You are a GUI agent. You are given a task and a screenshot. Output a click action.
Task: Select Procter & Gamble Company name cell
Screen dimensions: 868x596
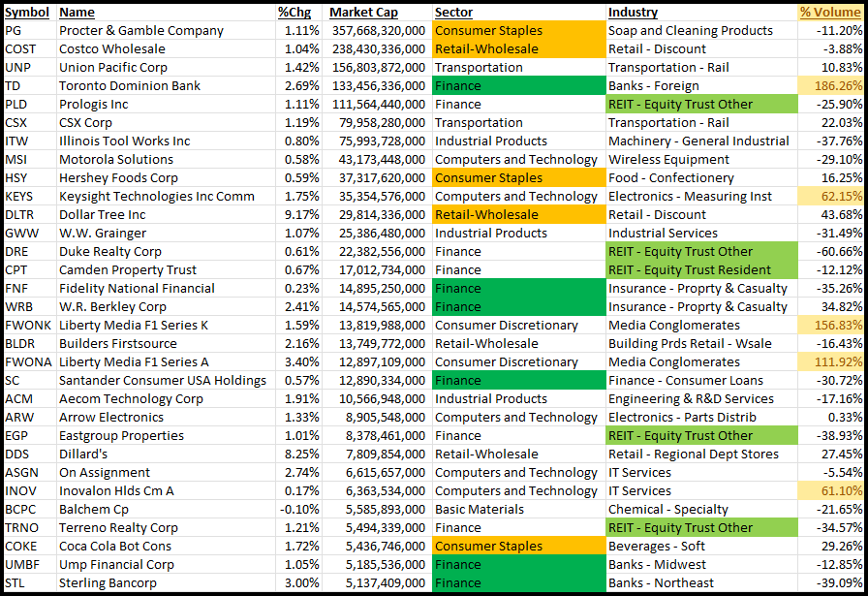tap(166, 30)
